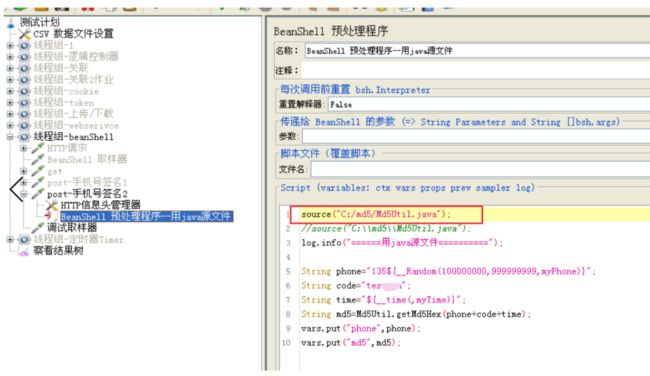
Task: Click the 名称 name input field
Action: (477, 51)
